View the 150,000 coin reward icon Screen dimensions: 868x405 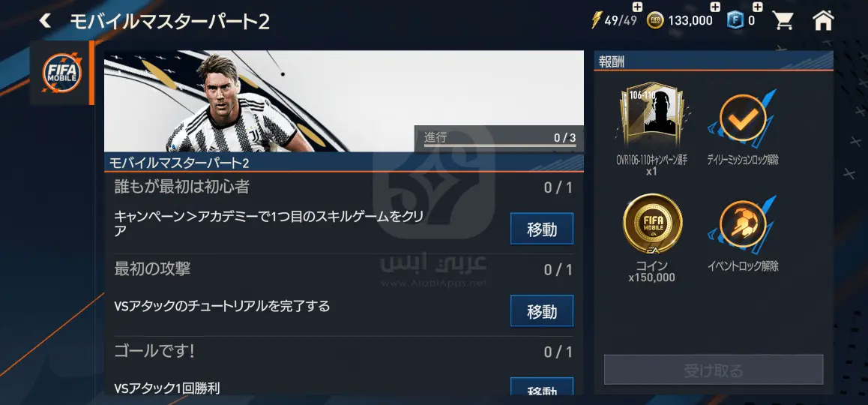[x=652, y=223]
